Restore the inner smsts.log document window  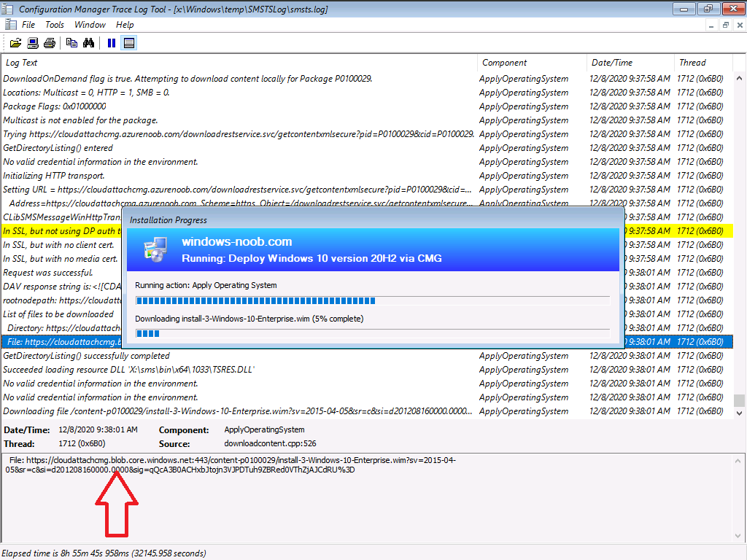726,26
